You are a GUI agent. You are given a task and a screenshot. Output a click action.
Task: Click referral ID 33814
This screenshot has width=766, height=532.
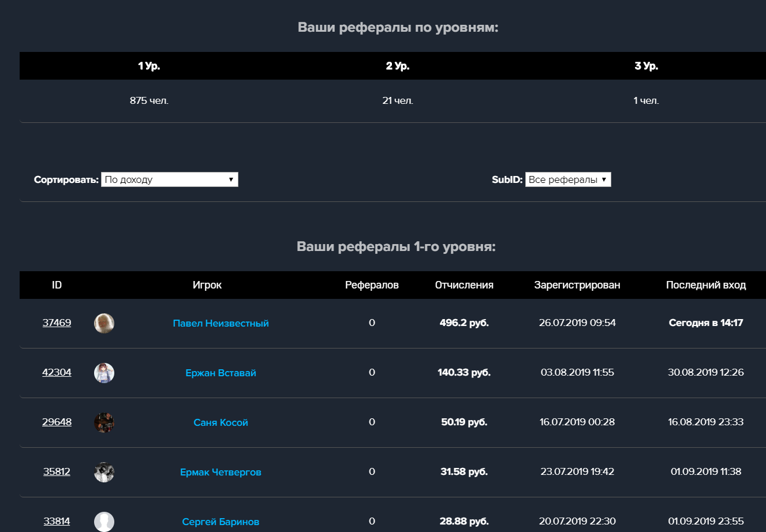click(x=57, y=521)
